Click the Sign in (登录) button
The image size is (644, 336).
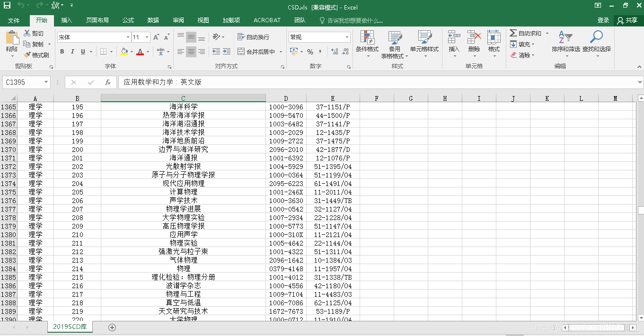point(603,20)
